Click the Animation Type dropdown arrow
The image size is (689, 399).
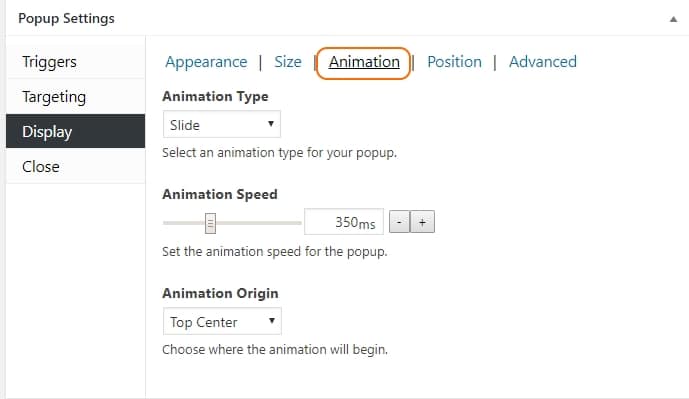[x=271, y=124]
